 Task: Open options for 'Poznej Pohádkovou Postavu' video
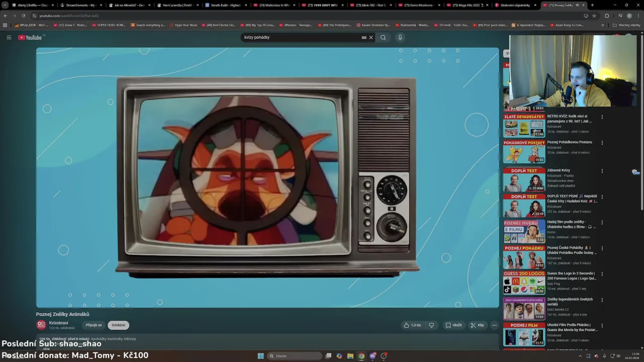click(x=602, y=143)
